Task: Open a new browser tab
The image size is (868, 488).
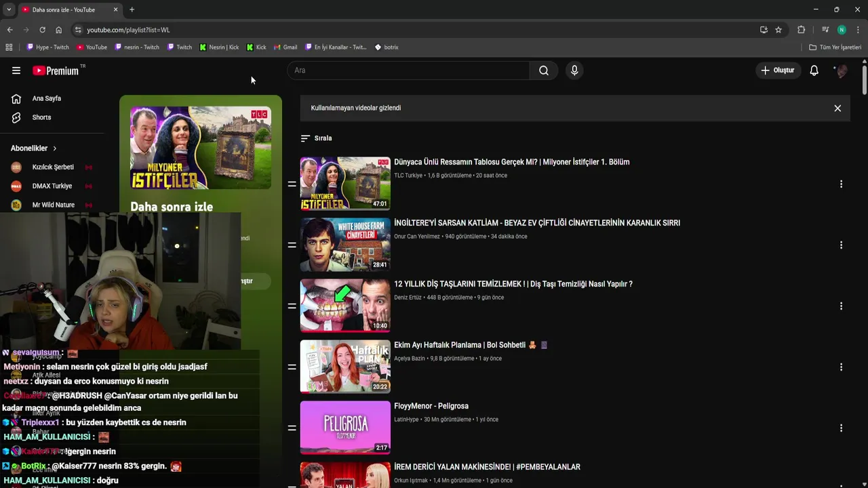Action: [x=132, y=9]
